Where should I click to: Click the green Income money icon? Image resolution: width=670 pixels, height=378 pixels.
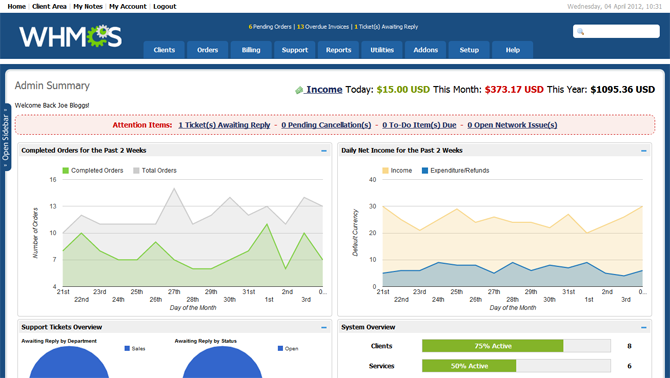[299, 90]
